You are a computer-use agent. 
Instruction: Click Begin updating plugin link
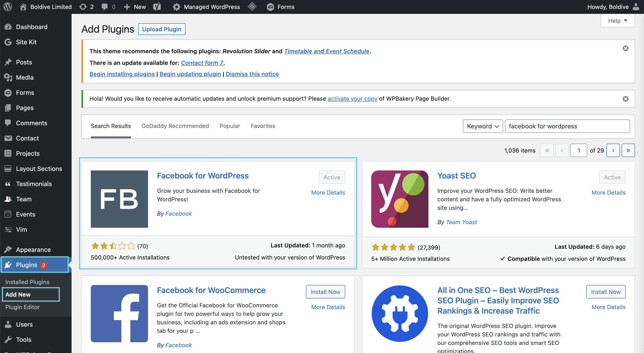click(x=190, y=74)
